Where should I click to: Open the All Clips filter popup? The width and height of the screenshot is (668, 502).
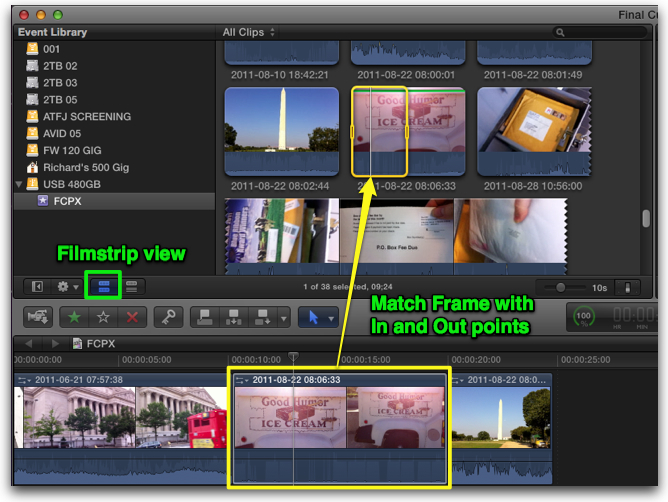click(x=248, y=32)
